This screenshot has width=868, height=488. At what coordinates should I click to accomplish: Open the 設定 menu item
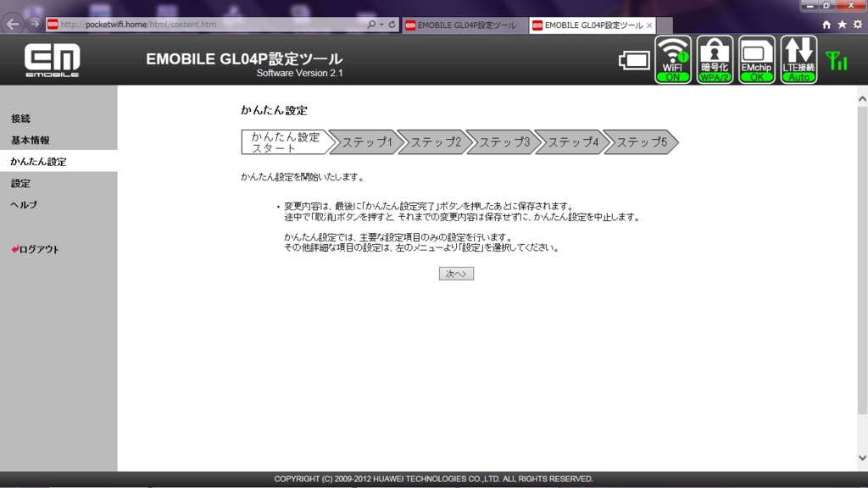pos(20,183)
